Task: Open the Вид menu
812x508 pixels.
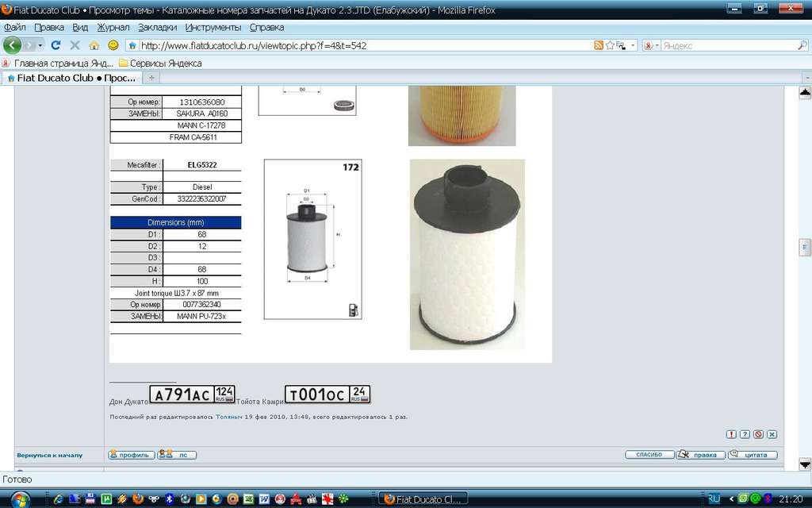Action: pyautogui.click(x=80, y=28)
